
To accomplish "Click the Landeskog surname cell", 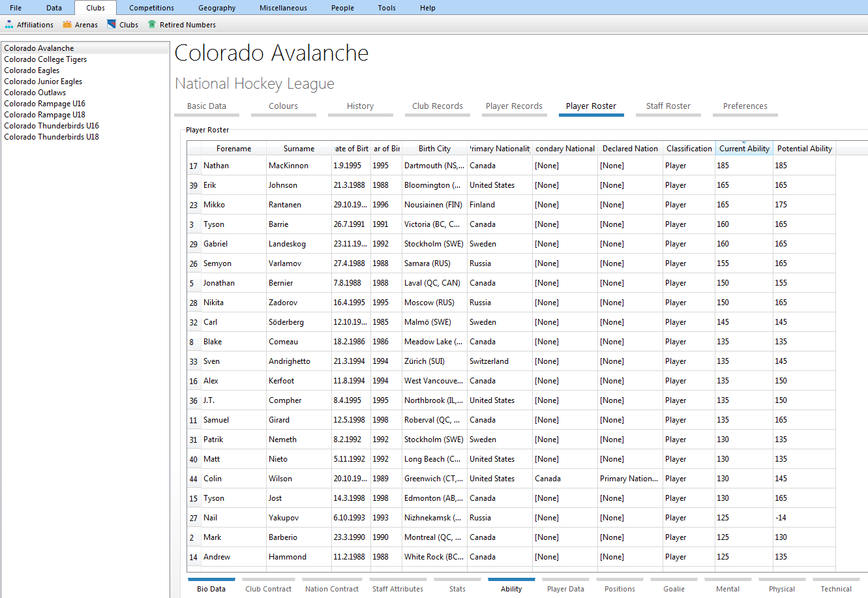I will pyautogui.click(x=299, y=244).
